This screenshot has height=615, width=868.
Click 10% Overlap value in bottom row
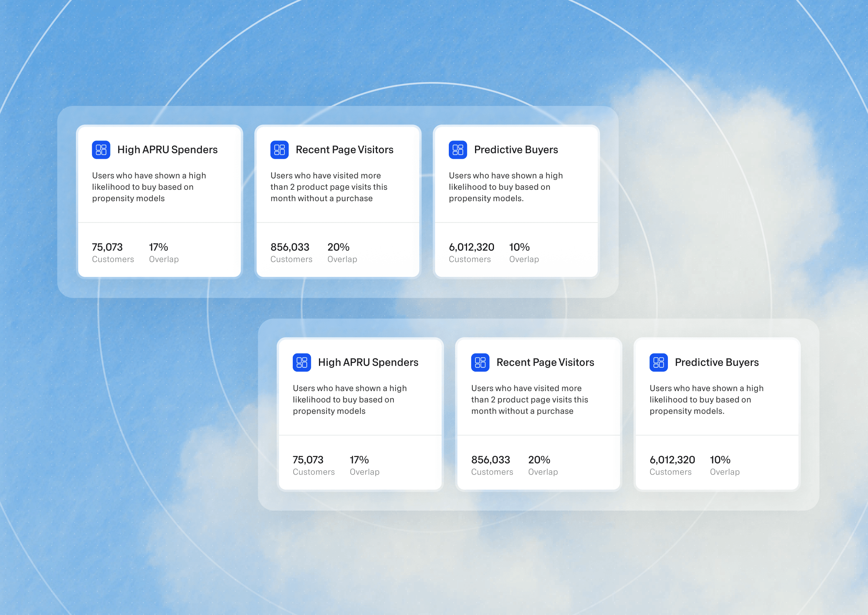point(720,460)
